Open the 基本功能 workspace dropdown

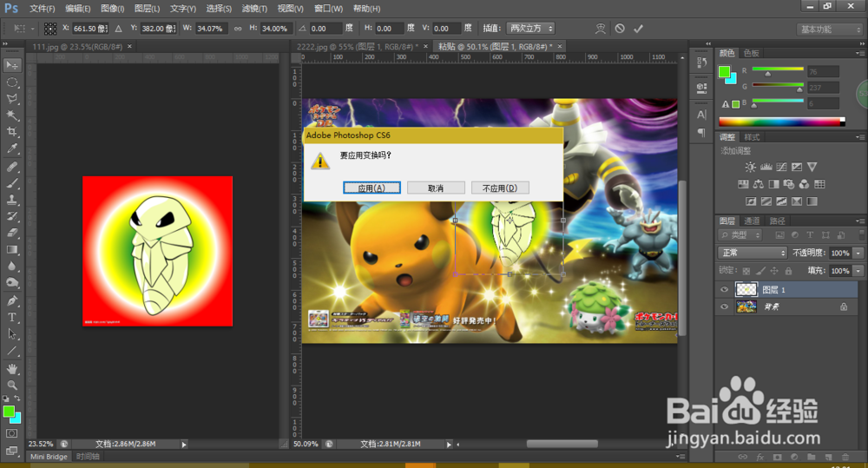pyautogui.click(x=830, y=30)
